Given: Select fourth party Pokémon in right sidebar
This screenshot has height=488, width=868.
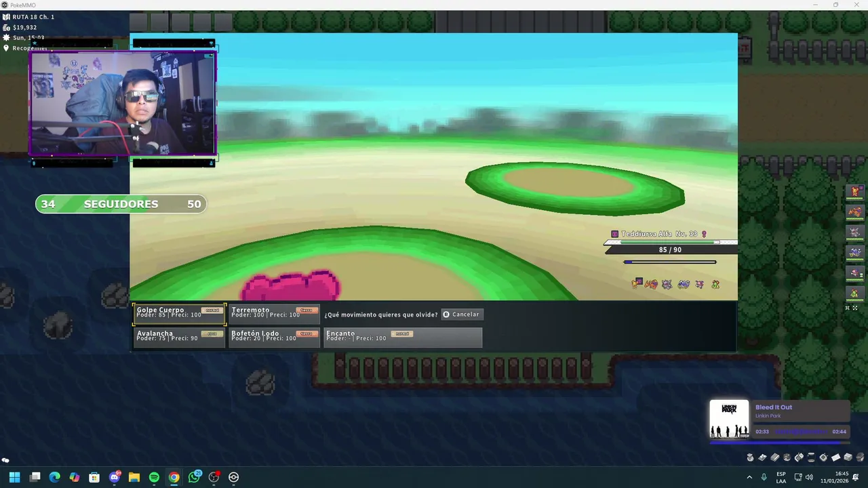Looking at the screenshot, I should [x=855, y=253].
